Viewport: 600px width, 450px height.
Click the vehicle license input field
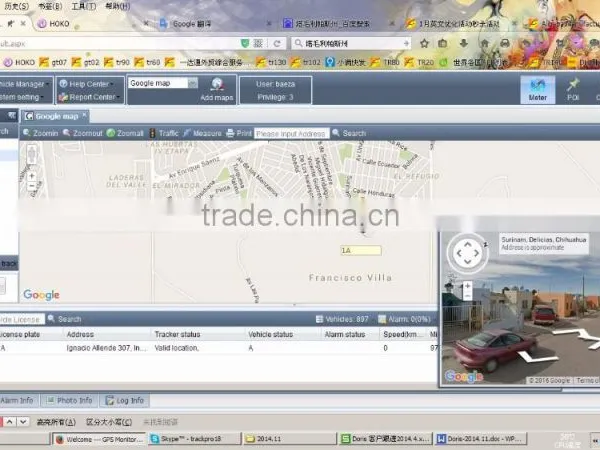pyautogui.click(x=22, y=319)
